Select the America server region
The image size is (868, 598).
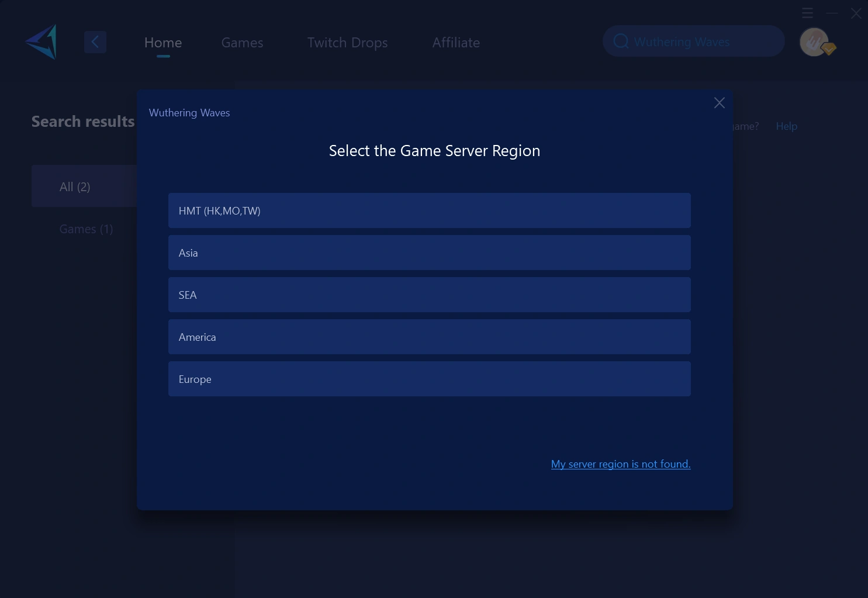430,337
